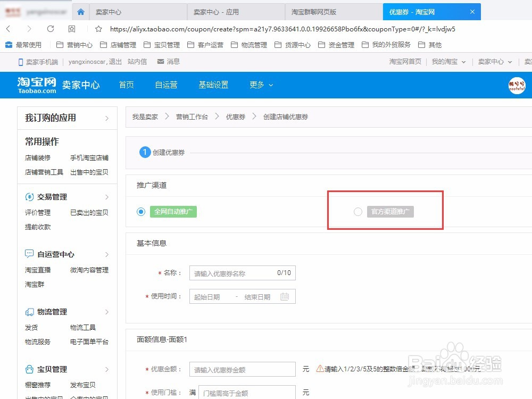Image resolution: width=532 pixels, height=399 pixels.
Task: Expand the 交易管理 sidebar section
Action: click(51, 196)
